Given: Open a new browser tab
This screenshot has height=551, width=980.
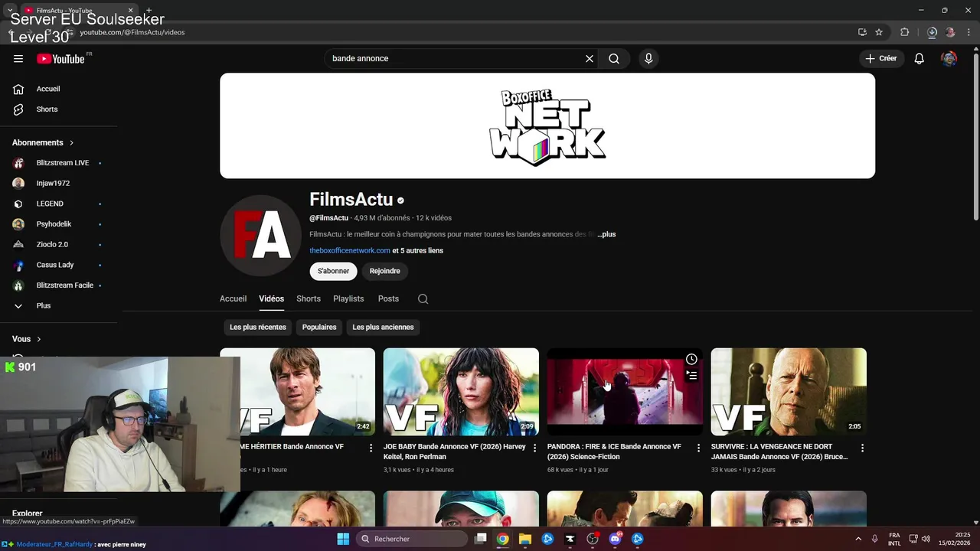Looking at the screenshot, I should tap(149, 11).
